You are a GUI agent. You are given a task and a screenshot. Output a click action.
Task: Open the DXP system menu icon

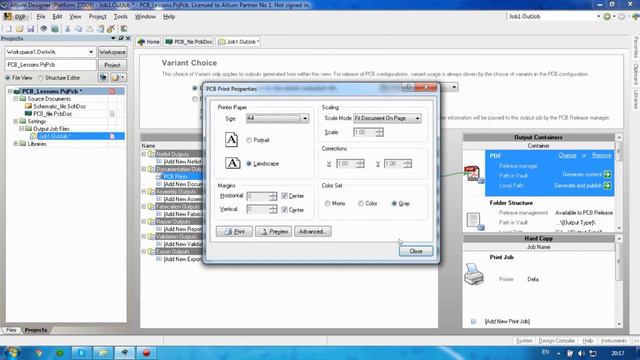[x=7, y=16]
